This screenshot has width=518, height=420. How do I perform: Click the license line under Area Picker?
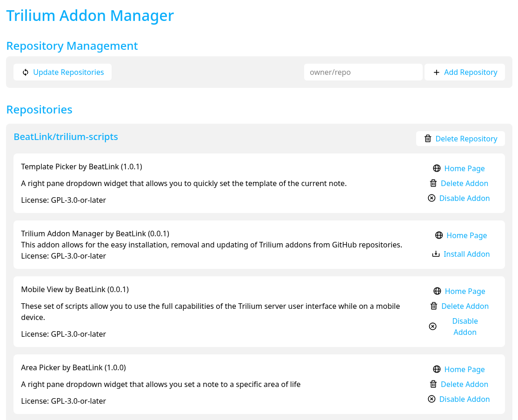pos(63,401)
